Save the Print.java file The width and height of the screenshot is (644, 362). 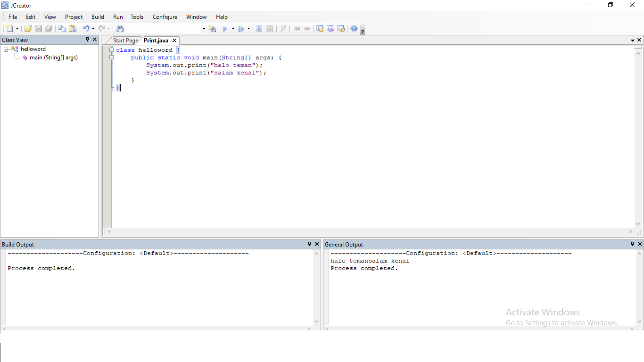(x=38, y=28)
